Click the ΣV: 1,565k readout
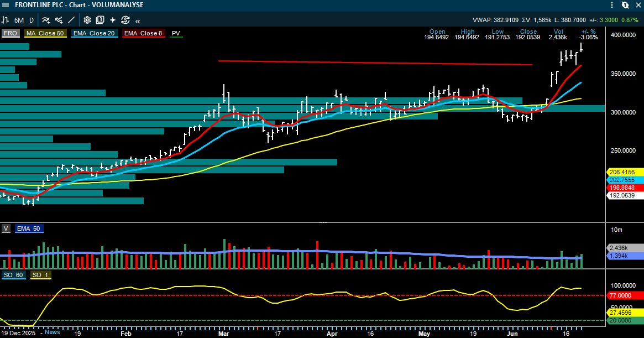This screenshot has width=644, height=338. click(536, 20)
